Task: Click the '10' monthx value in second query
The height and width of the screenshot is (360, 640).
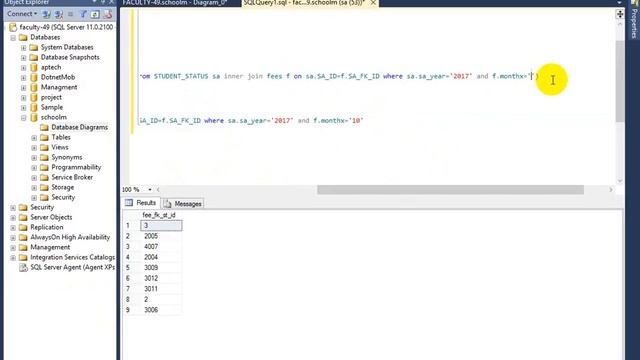Action: coord(356,121)
